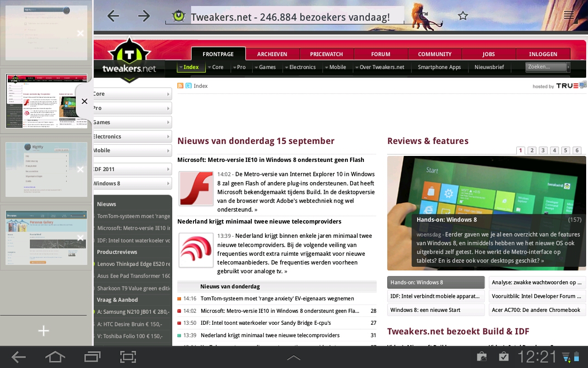588x368 pixels.
Task: Open the Windows 8 hands-on review image
Action: [x=486, y=213]
